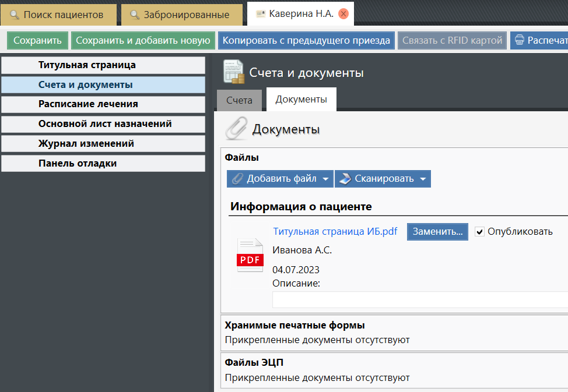
Task: Click the PDF file icon
Action: pos(250,255)
